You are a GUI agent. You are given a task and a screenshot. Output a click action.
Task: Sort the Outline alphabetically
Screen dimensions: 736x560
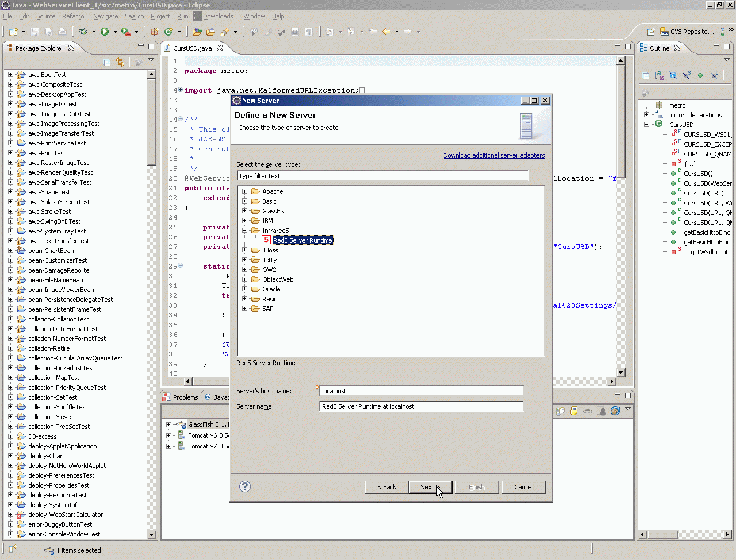[x=659, y=75]
